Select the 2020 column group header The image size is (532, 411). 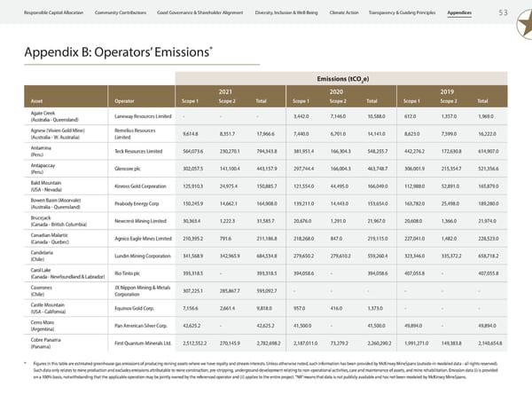click(x=336, y=91)
